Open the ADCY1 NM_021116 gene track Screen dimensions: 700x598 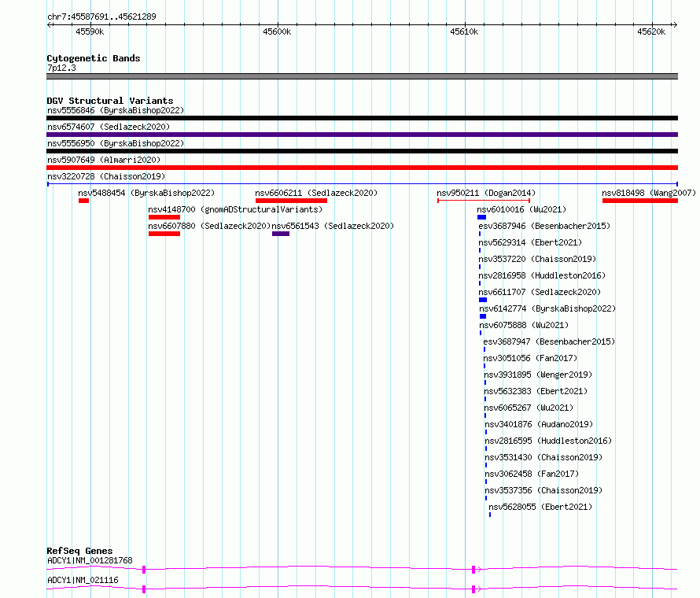click(x=362, y=589)
